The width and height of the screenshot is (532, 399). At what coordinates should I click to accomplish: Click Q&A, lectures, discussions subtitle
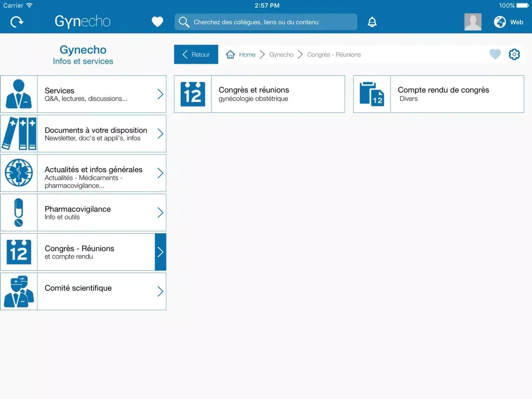86,99
